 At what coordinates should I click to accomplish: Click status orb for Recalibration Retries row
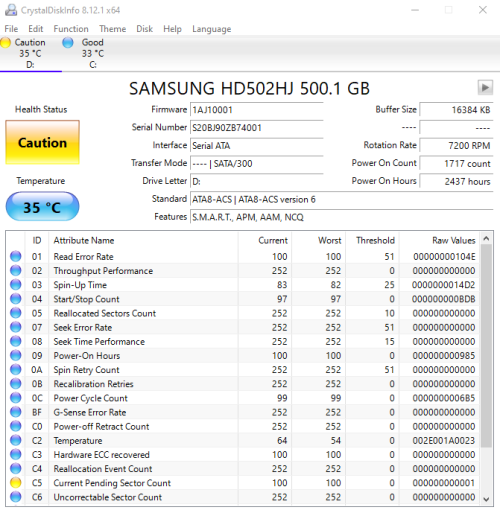16,384
